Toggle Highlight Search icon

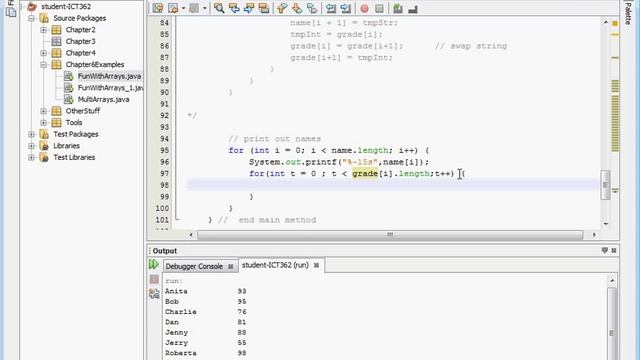264,8
